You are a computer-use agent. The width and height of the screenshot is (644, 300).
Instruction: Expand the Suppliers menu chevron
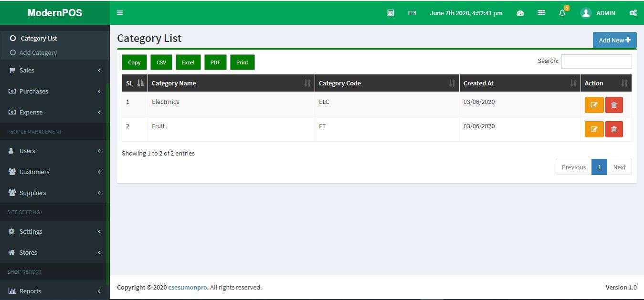click(x=99, y=193)
